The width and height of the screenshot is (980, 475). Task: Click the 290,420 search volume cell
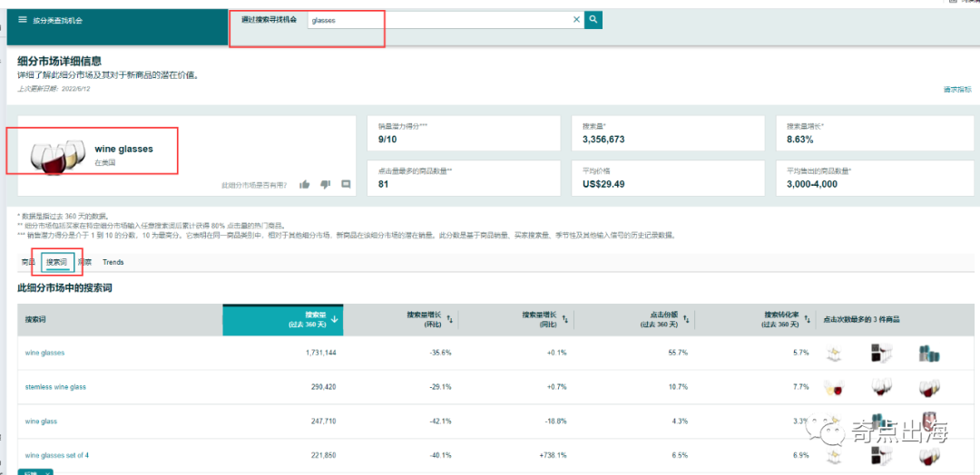323,387
